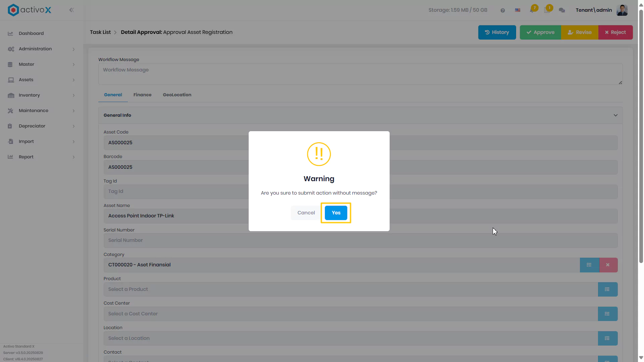Reject the asset registration
Image resolution: width=644 pixels, height=362 pixels.
[x=615, y=33]
